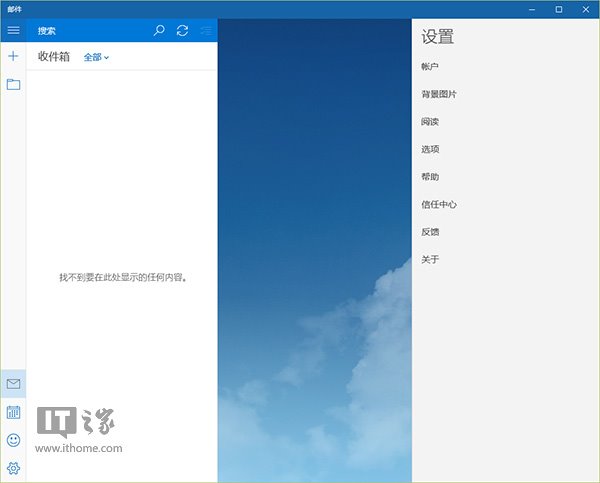The image size is (600, 483).
Task: Select 背景图片 settings option
Action: pyautogui.click(x=439, y=94)
